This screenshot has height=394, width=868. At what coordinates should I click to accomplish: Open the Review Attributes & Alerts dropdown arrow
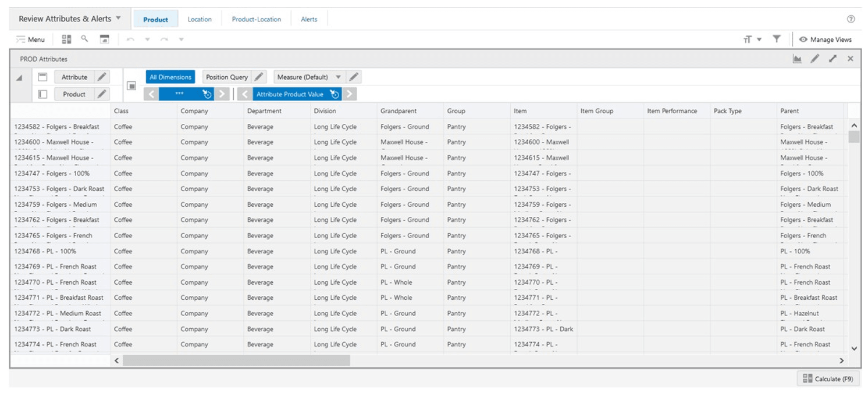(x=119, y=18)
